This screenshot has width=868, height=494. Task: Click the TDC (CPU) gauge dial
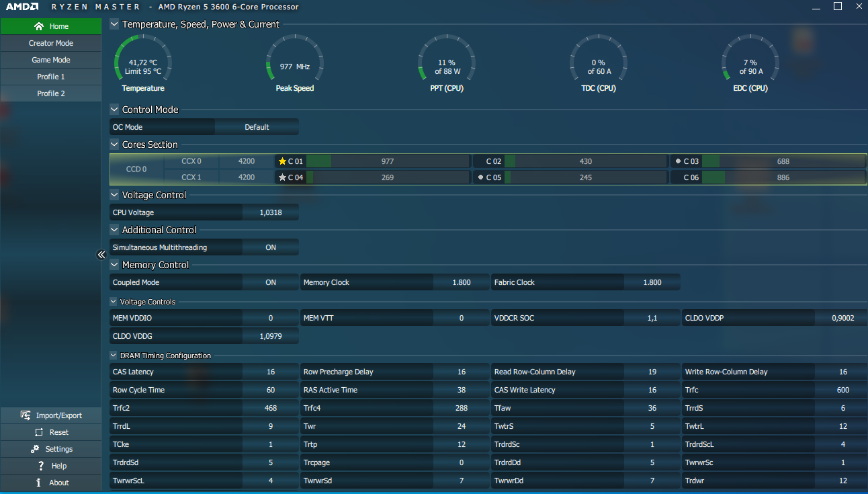599,64
